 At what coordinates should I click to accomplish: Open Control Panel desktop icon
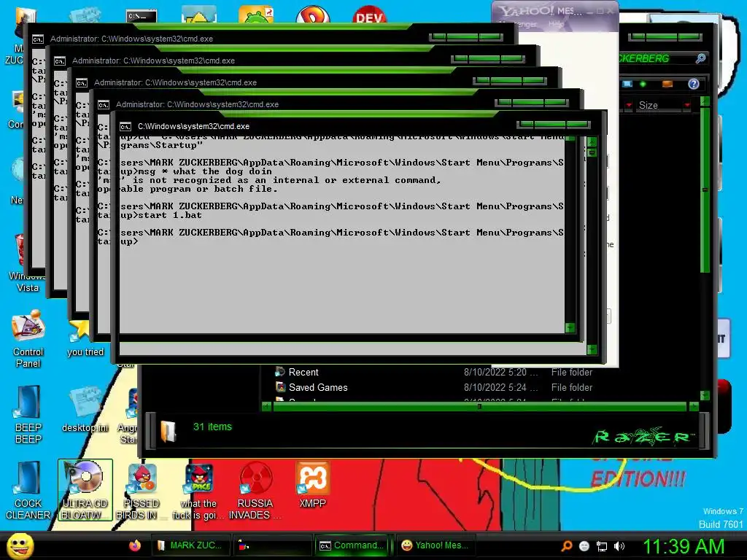point(28,339)
